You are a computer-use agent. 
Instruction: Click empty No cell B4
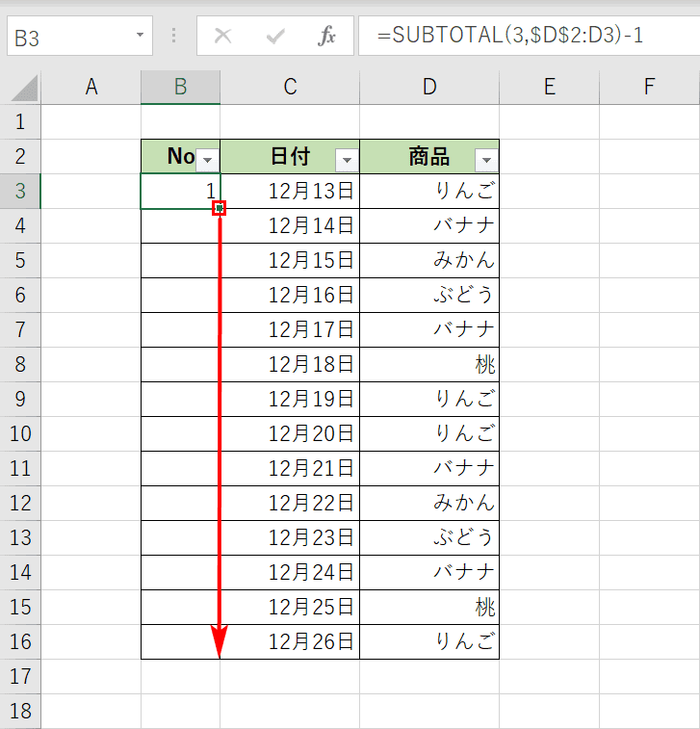180,226
